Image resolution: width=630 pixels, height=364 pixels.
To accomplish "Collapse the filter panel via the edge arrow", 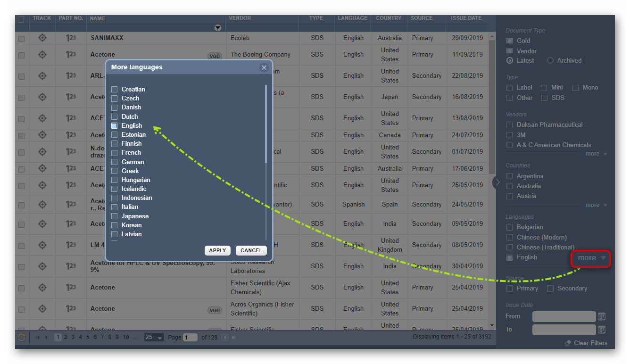I will pos(497,182).
